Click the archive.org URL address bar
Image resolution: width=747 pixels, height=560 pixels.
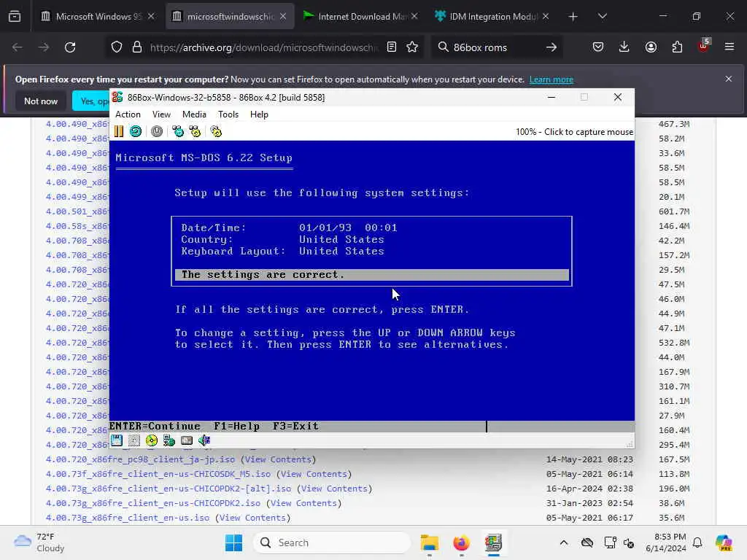point(263,47)
